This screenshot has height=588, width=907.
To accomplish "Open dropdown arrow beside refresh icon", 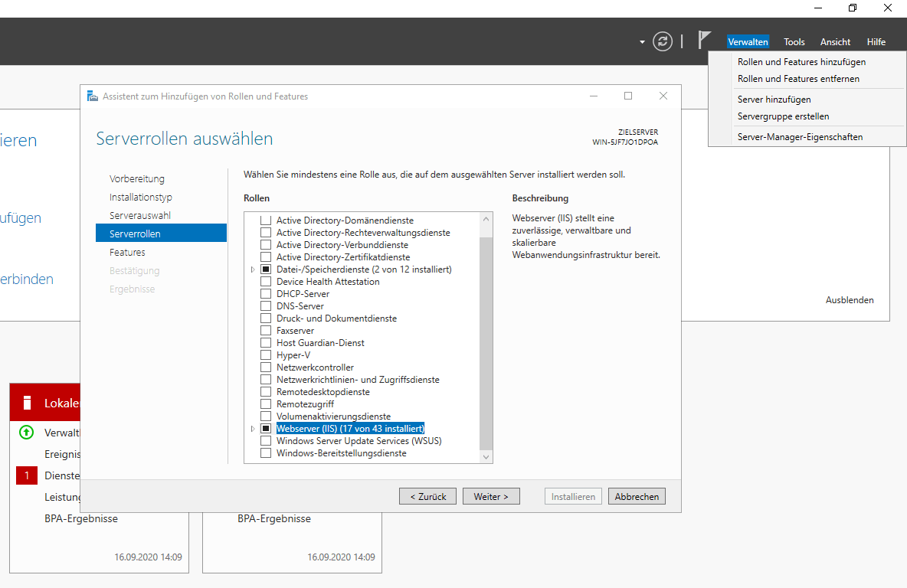I will click(x=642, y=42).
